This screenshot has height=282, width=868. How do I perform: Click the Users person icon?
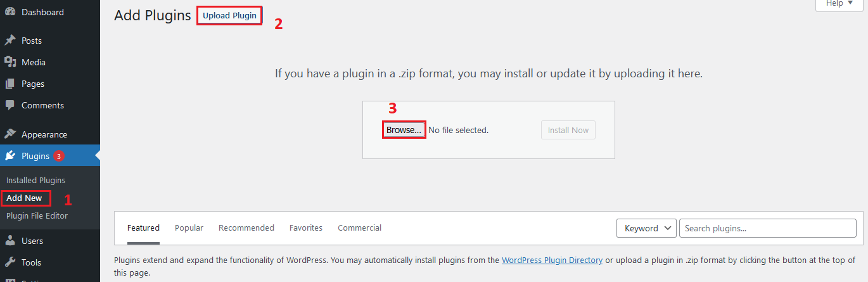[x=10, y=241]
